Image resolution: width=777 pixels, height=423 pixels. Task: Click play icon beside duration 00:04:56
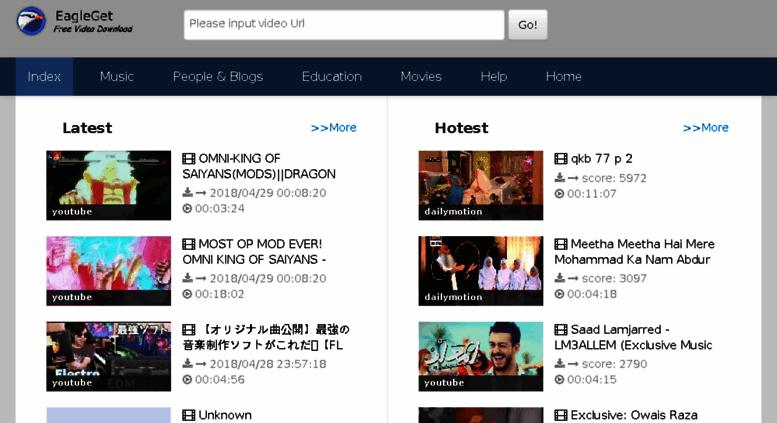[x=187, y=380]
